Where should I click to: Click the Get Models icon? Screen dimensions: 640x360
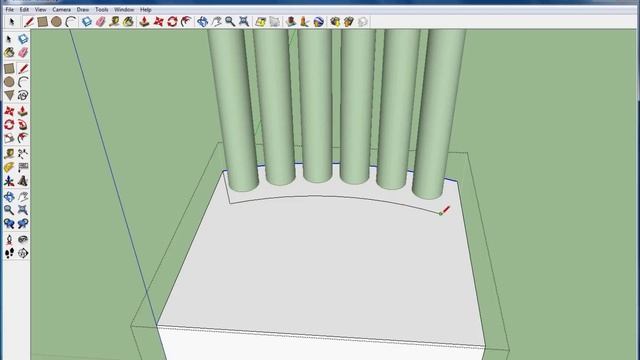click(x=335, y=22)
